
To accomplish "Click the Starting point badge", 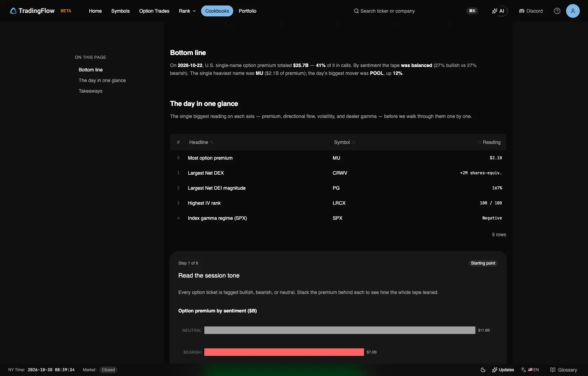I will pos(483,263).
